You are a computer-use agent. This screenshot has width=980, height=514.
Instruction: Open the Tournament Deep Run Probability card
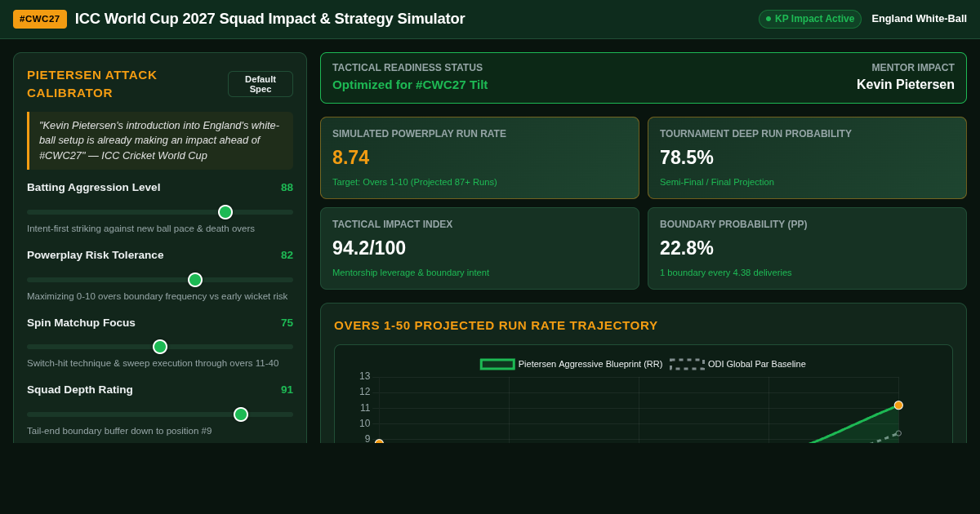click(x=807, y=157)
